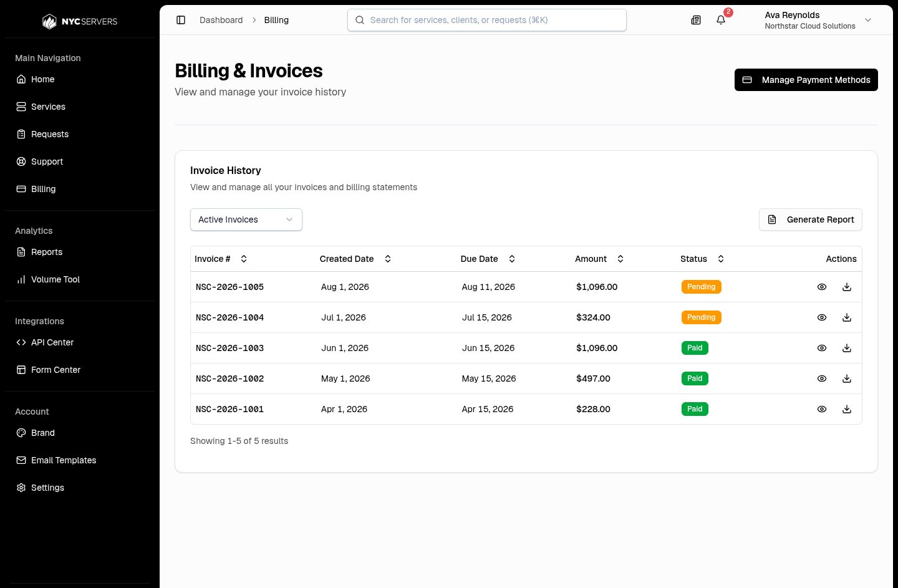Click Paid badge for NSC-2026-1002
This screenshot has width=898, height=588.
695,378
